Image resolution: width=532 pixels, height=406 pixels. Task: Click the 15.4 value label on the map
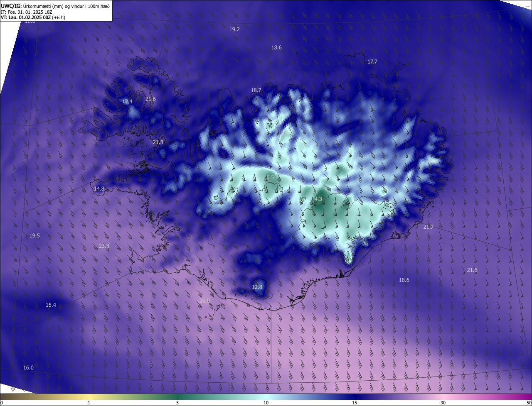[51, 305]
